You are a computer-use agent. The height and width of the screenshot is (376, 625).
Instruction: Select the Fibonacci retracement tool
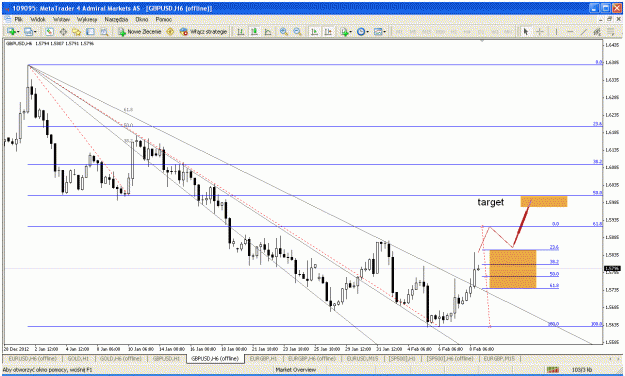[611, 31]
